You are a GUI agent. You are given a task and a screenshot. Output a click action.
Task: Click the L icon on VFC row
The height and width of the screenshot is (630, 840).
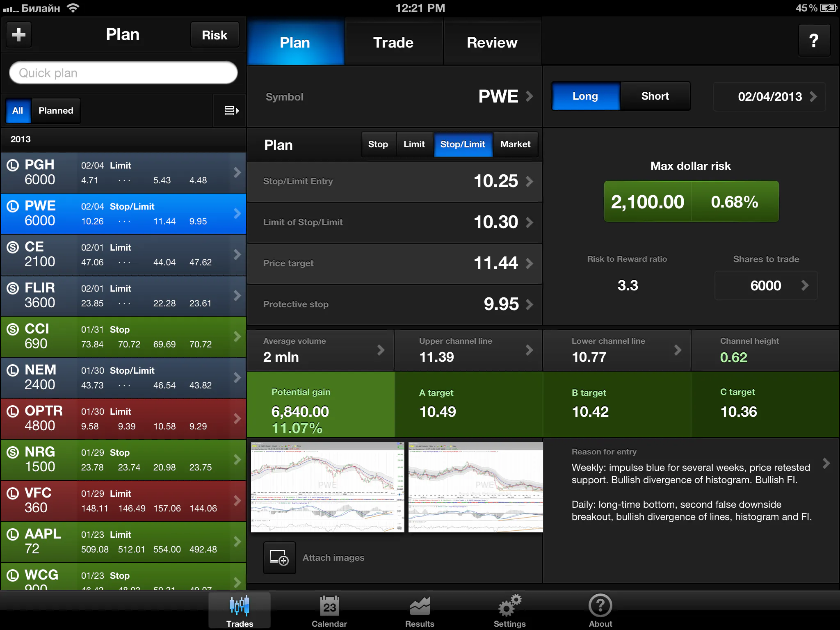click(x=13, y=493)
